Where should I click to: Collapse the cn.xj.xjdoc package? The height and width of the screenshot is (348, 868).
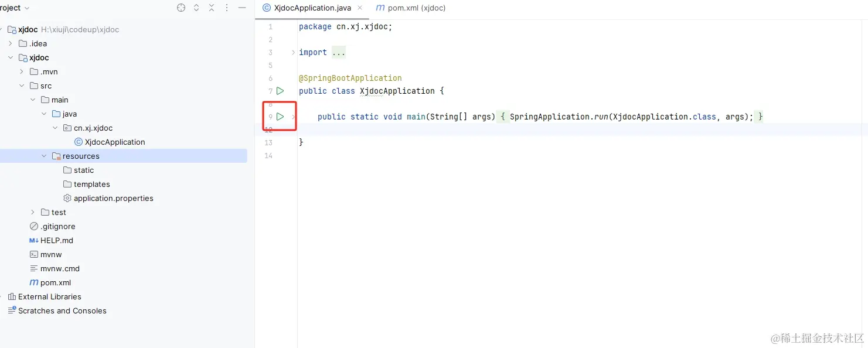55,128
